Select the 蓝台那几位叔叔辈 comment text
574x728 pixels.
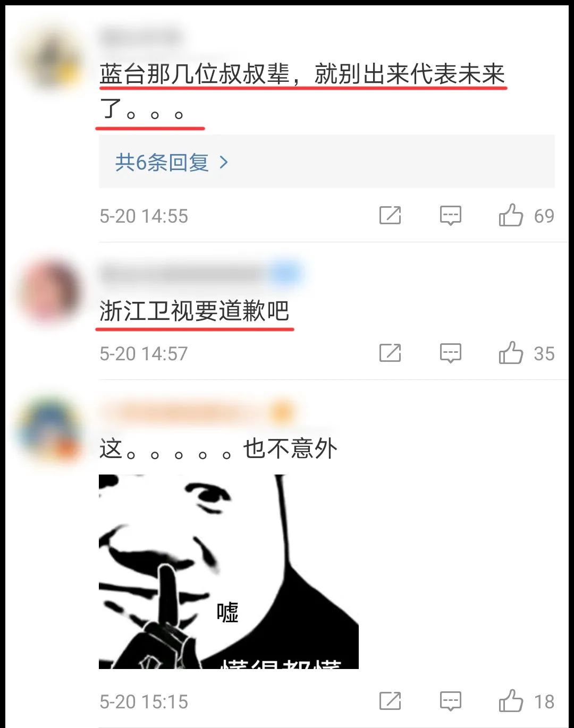click(302, 91)
